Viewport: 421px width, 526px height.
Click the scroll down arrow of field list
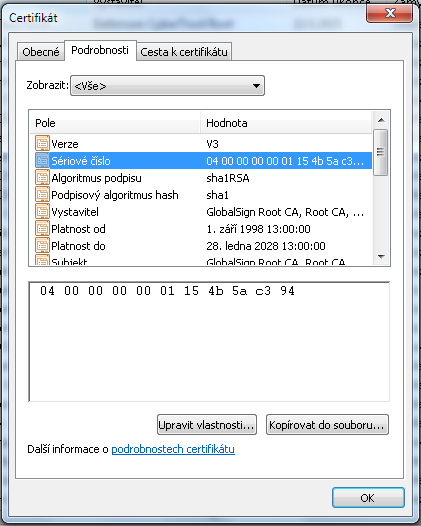(381, 257)
